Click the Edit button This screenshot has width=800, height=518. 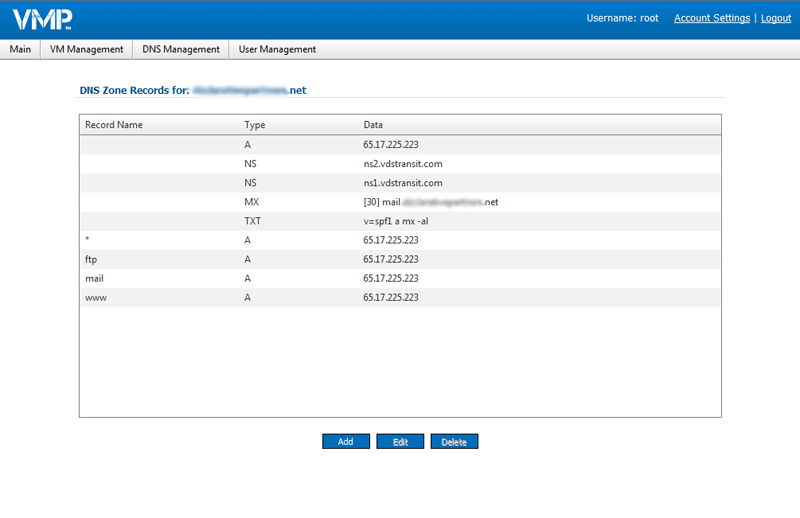400,441
